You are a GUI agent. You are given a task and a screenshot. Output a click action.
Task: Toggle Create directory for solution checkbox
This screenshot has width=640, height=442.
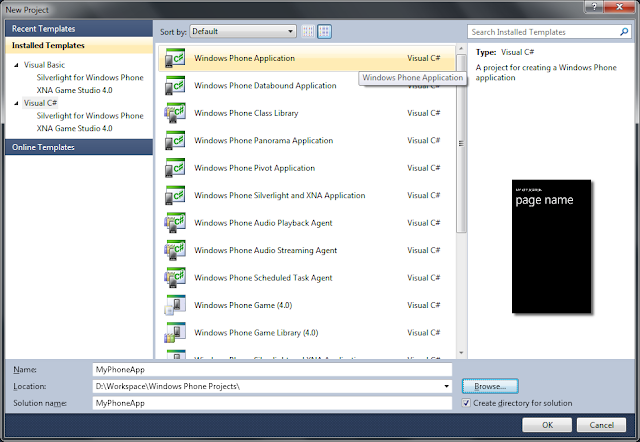pos(466,403)
